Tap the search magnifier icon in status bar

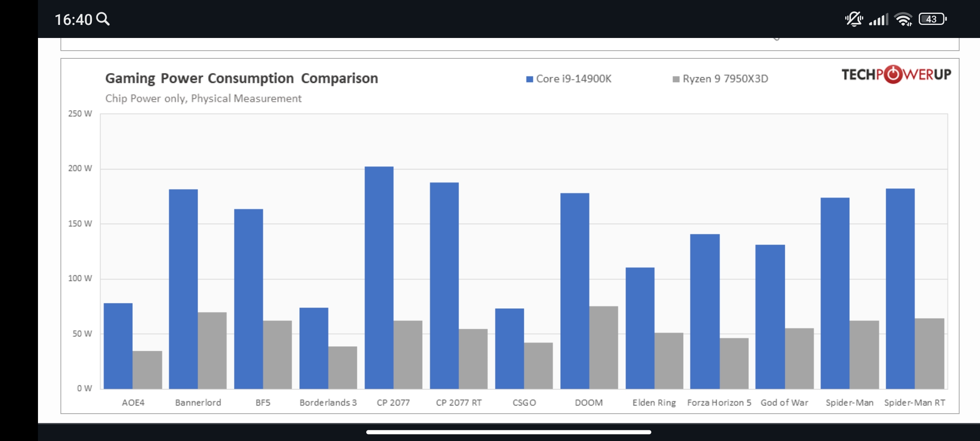point(103,19)
